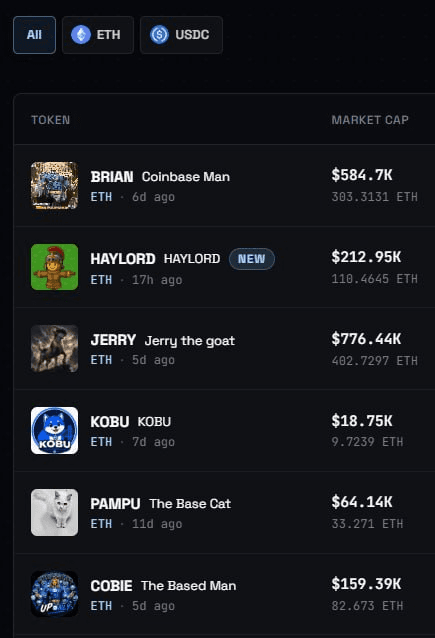
Task: Filter tokens by ETH
Action: coord(98,35)
